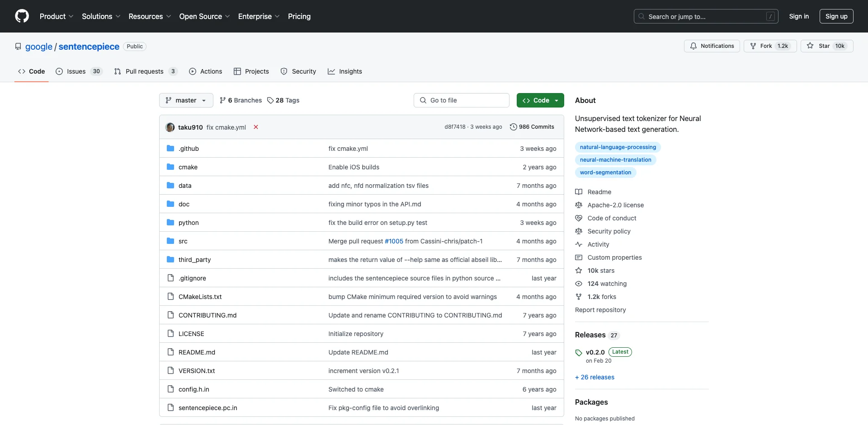Expand the Resources menu
Viewport: 868px width, 425px height.
150,16
